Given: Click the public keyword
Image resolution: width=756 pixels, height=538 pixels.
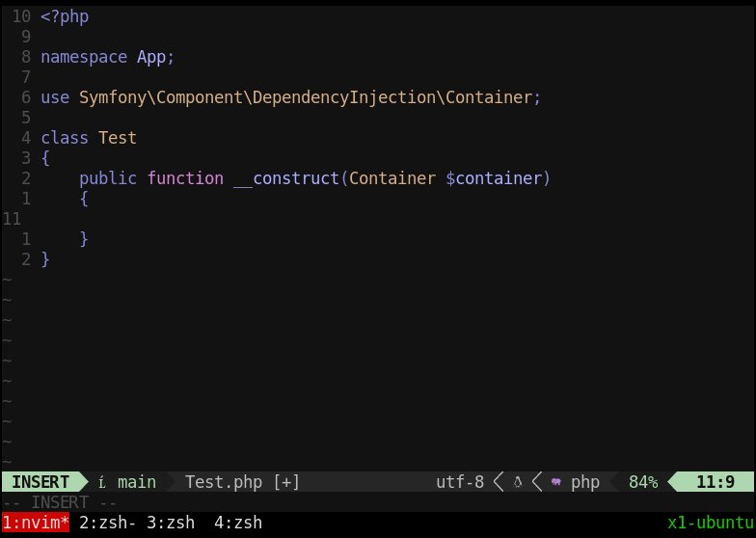Looking at the screenshot, I should pyautogui.click(x=108, y=179).
